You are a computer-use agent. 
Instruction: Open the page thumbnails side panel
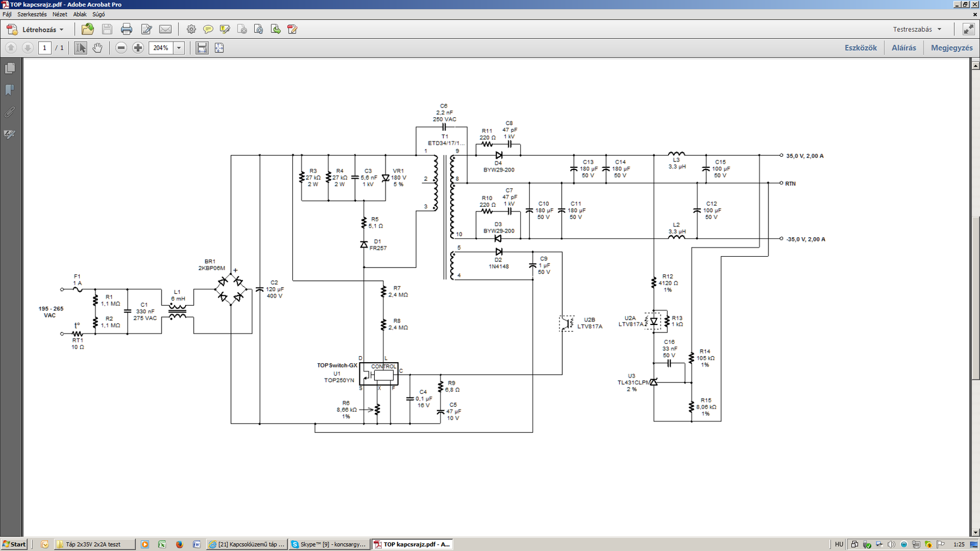click(x=10, y=68)
